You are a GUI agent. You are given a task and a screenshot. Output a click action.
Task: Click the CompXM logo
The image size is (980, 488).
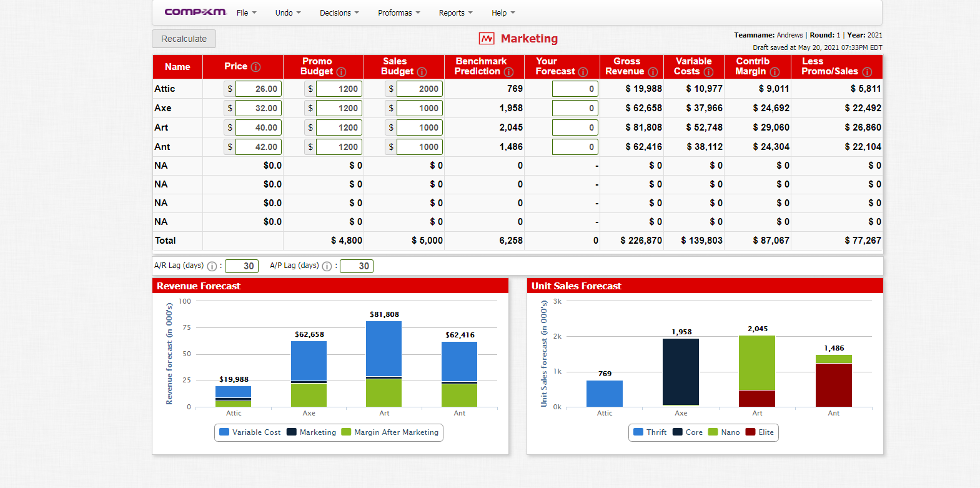195,12
